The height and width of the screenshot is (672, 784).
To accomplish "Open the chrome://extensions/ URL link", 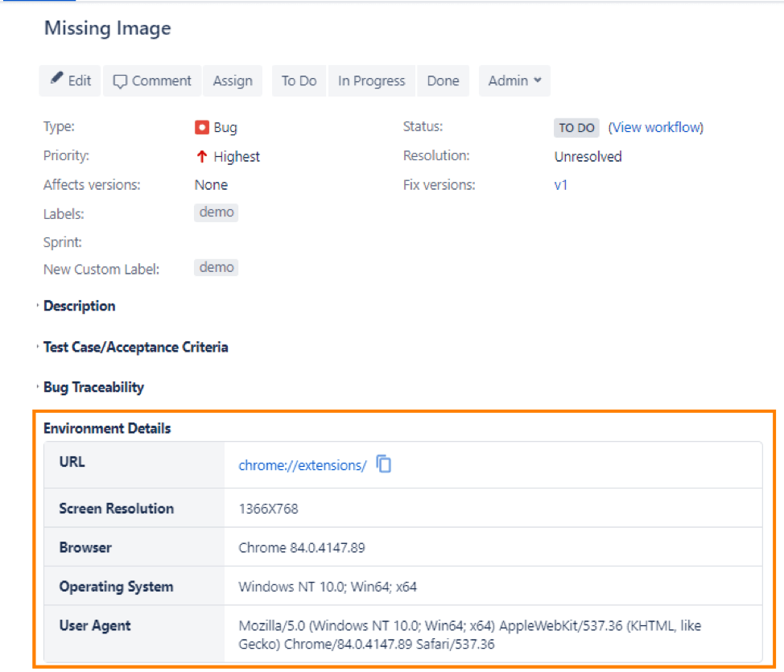I will click(x=303, y=465).
